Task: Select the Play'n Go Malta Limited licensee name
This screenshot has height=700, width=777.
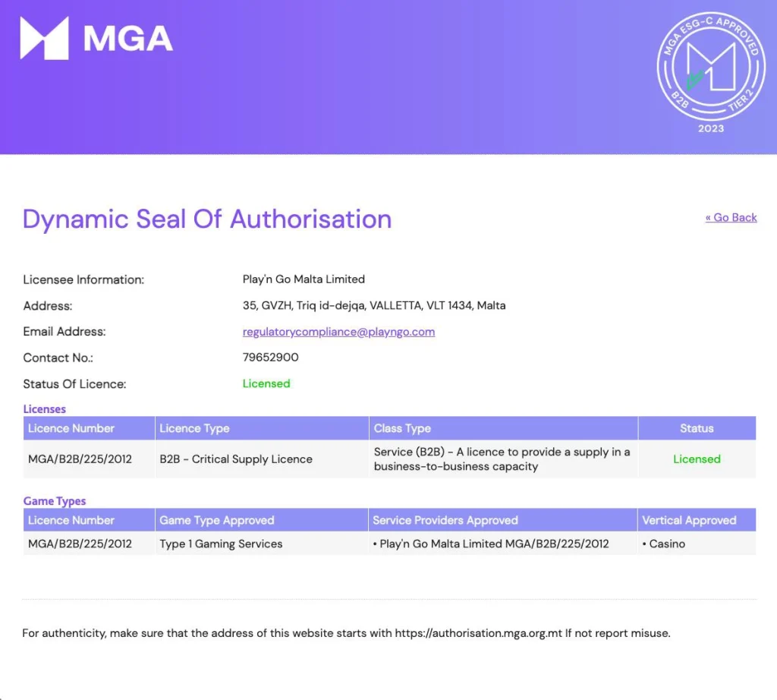Action: [304, 279]
